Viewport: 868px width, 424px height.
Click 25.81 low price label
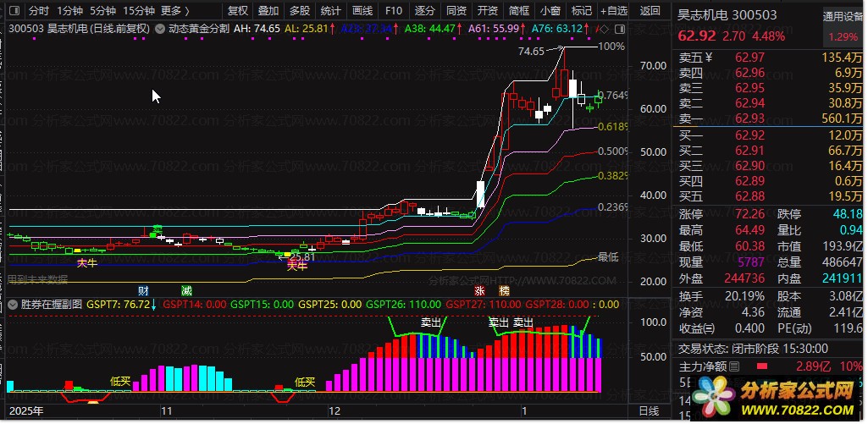[302, 256]
